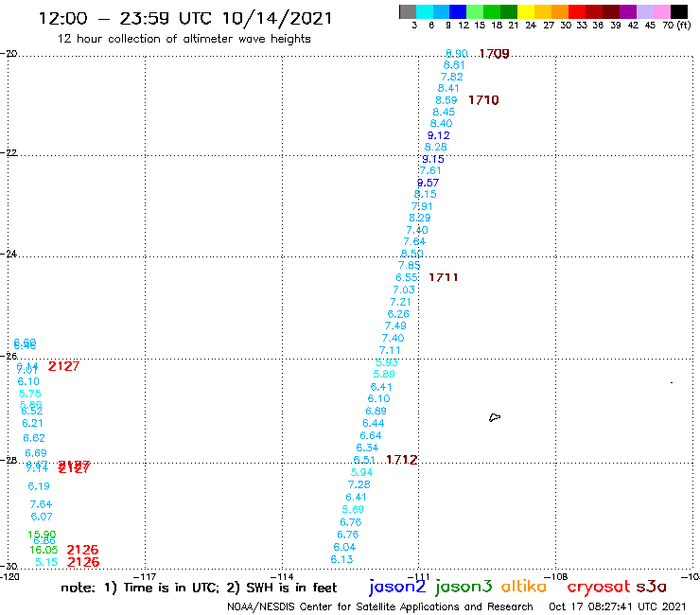Click the black swatch ending the scale
The width and height of the screenshot is (700, 615).
(x=678, y=11)
